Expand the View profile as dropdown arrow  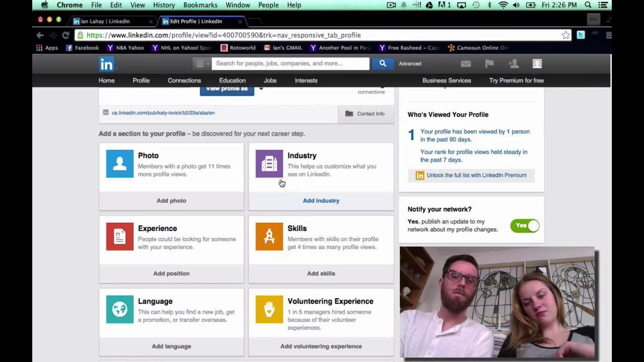pos(261,89)
